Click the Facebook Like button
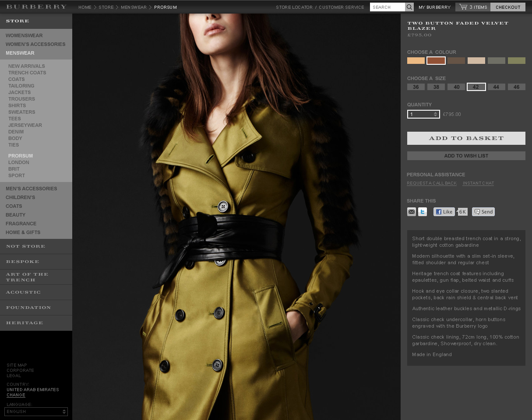This screenshot has width=532, height=420. (x=444, y=212)
